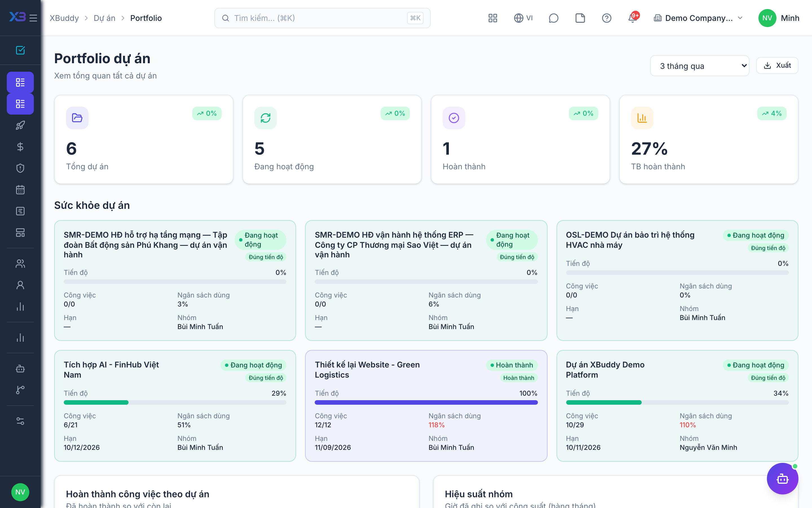Viewport: 812px width, 508px height.
Task: Click 'Nguyễn Văn Minh' group name
Action: 708,447
